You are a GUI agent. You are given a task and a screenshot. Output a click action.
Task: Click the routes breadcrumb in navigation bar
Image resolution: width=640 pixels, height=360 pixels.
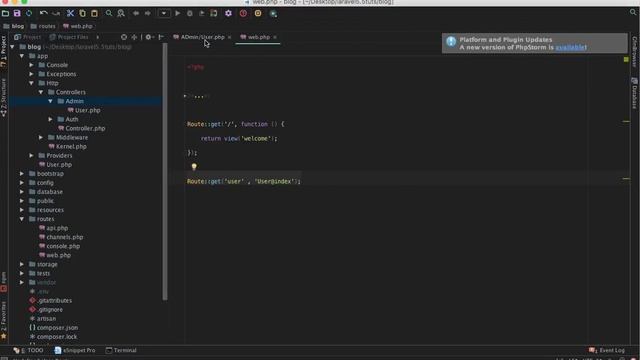pos(43,26)
